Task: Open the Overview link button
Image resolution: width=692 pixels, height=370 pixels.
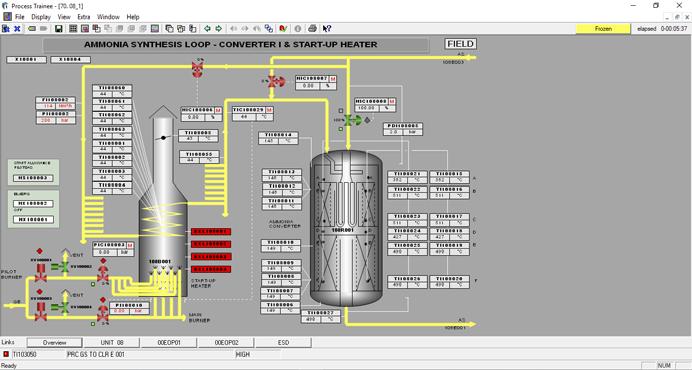Action: click(54, 343)
